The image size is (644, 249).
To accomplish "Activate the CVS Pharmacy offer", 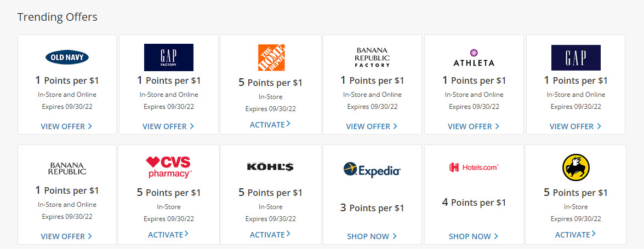I will [x=168, y=235].
